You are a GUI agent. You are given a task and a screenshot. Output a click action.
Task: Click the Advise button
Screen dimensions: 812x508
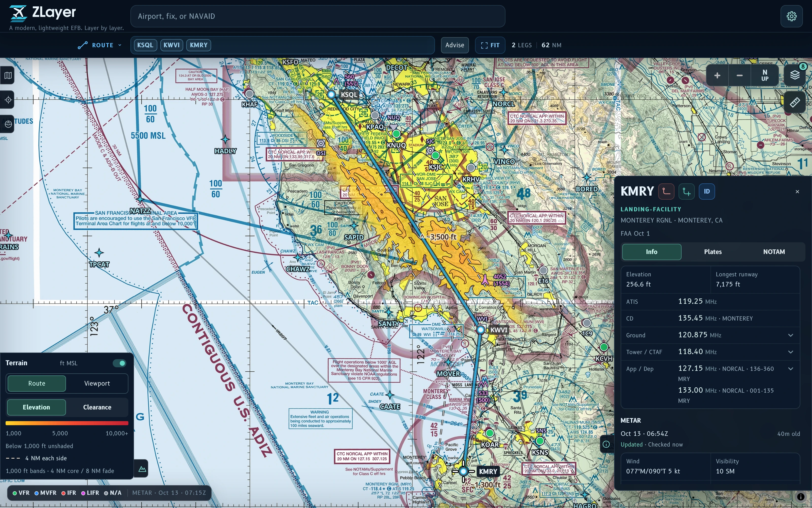coord(455,45)
